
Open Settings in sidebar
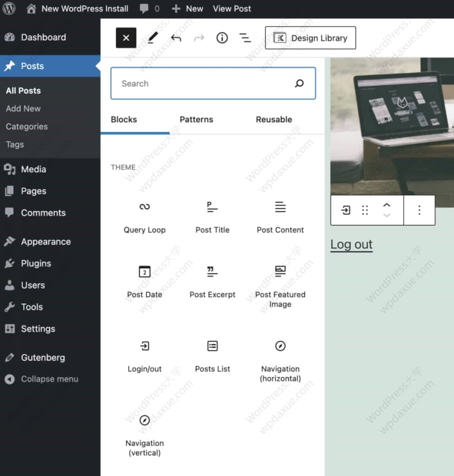[50, 329]
